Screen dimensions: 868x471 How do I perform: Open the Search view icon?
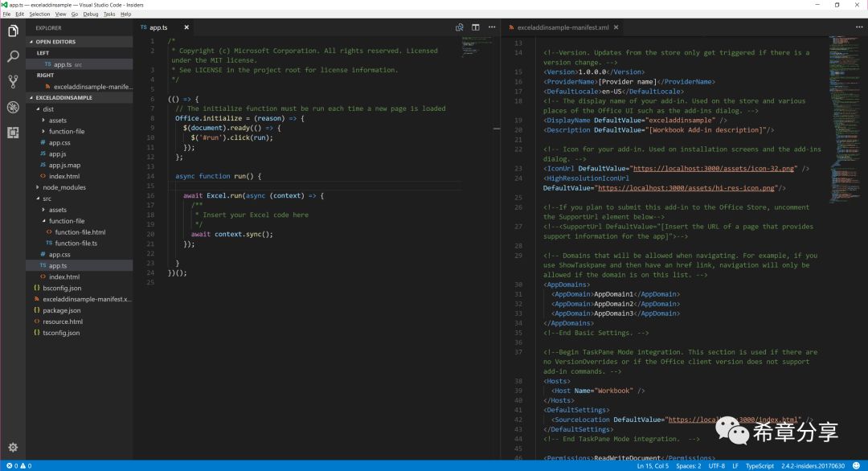pyautogui.click(x=13, y=56)
